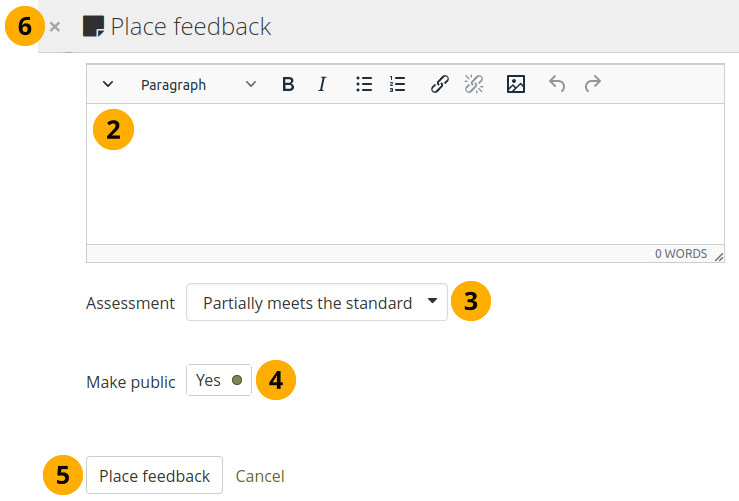Apply italic formatting
739x501 pixels.
322,85
